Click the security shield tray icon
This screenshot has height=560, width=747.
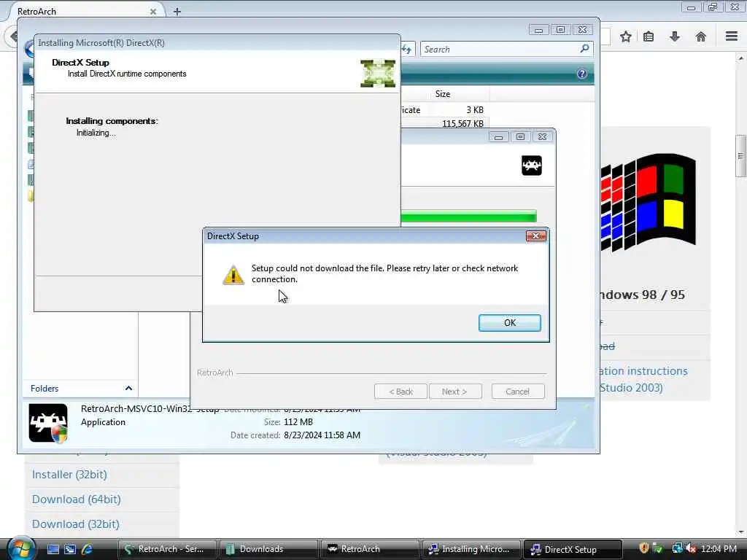pos(644,548)
